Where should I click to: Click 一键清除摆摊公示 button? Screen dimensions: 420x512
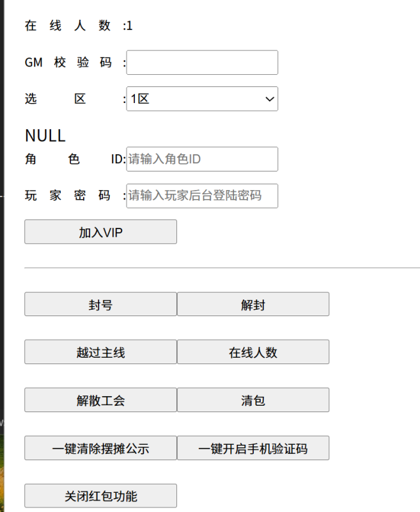(x=100, y=448)
